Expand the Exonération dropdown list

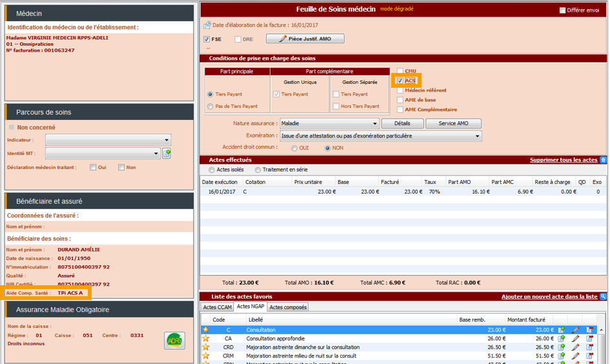click(x=478, y=136)
